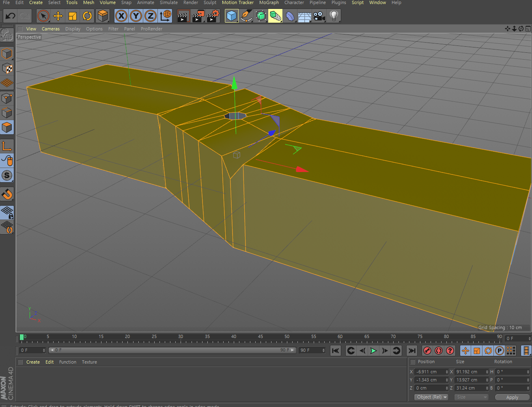Select the Scale tool in top toolbar
The image size is (532, 407).
click(73, 16)
